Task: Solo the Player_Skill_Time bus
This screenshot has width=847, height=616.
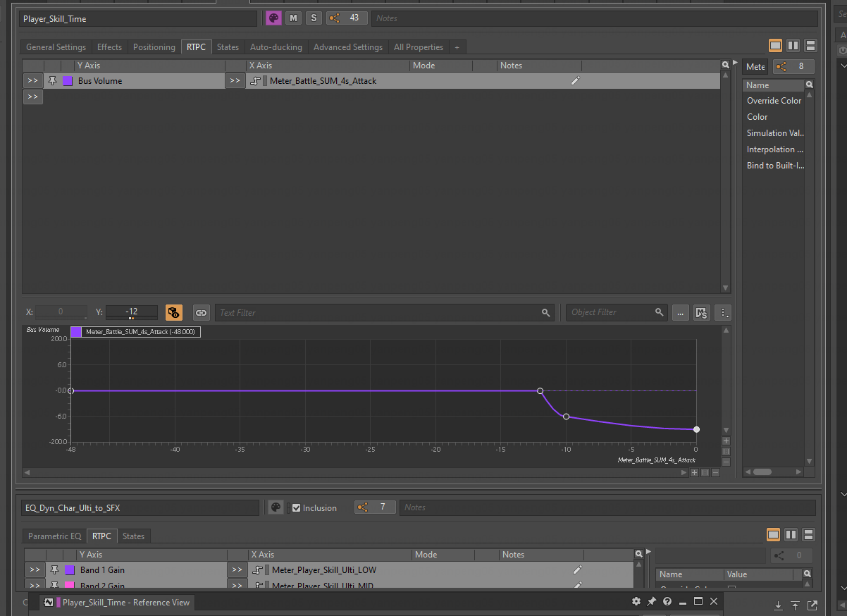Action: click(x=314, y=18)
